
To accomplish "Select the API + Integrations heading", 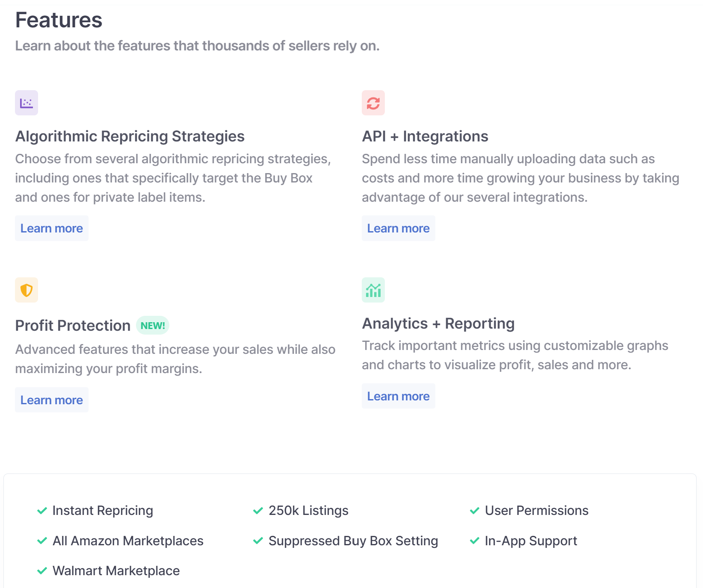I will point(425,136).
